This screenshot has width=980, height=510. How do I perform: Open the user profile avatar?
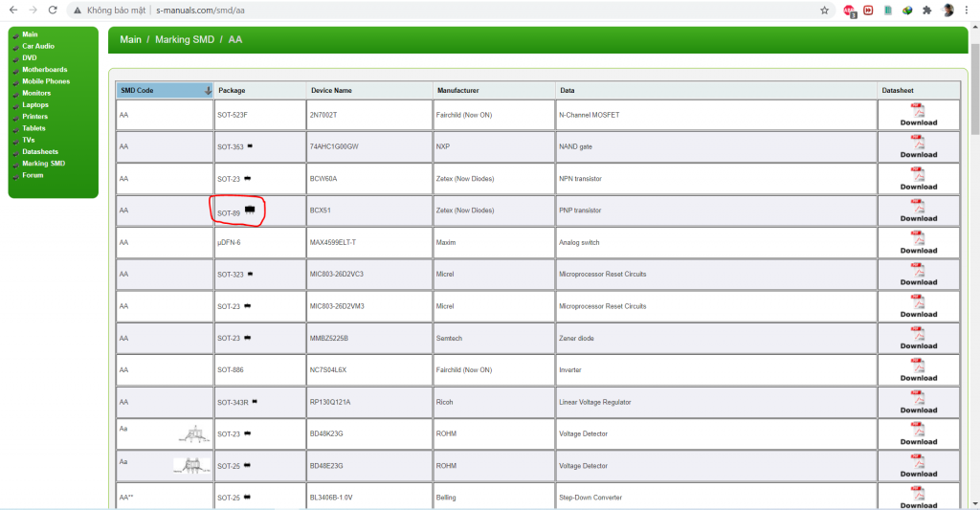pos(947,10)
